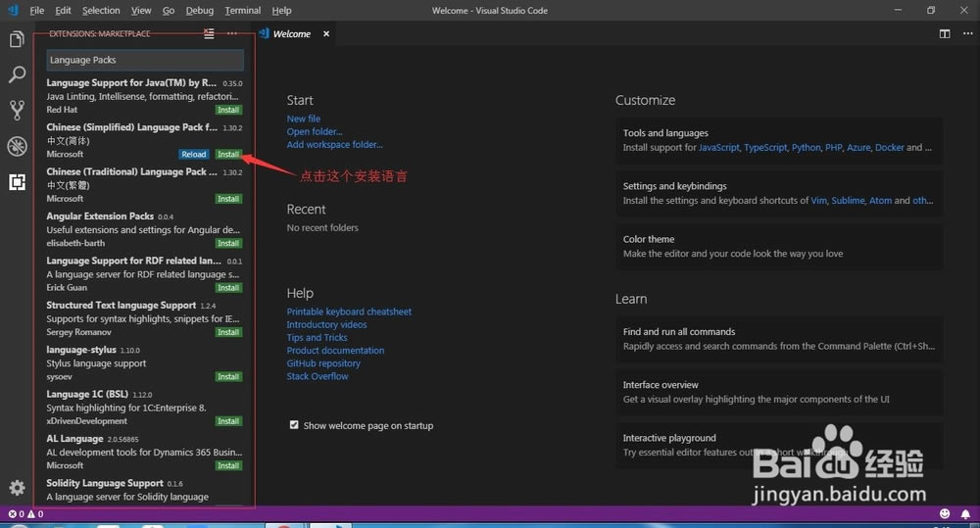Open the Search view in activity bar
The width and height of the screenshot is (980, 528).
[17, 74]
